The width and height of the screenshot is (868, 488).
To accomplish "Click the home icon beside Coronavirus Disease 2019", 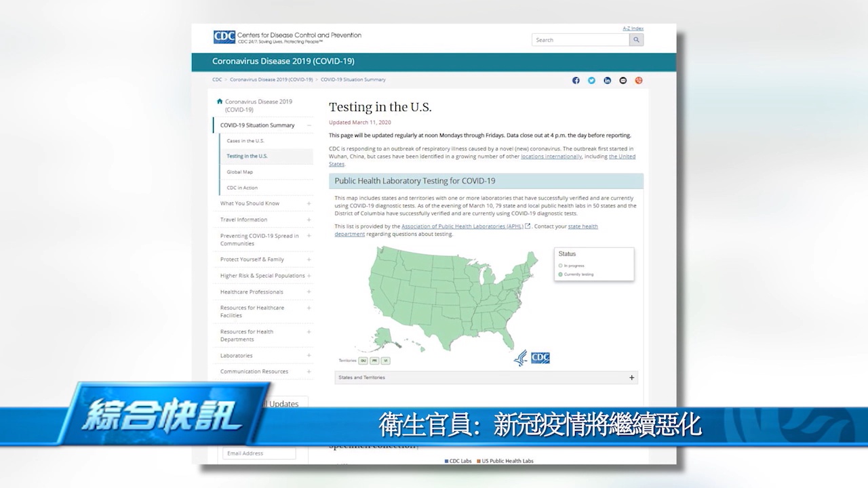I will point(220,102).
